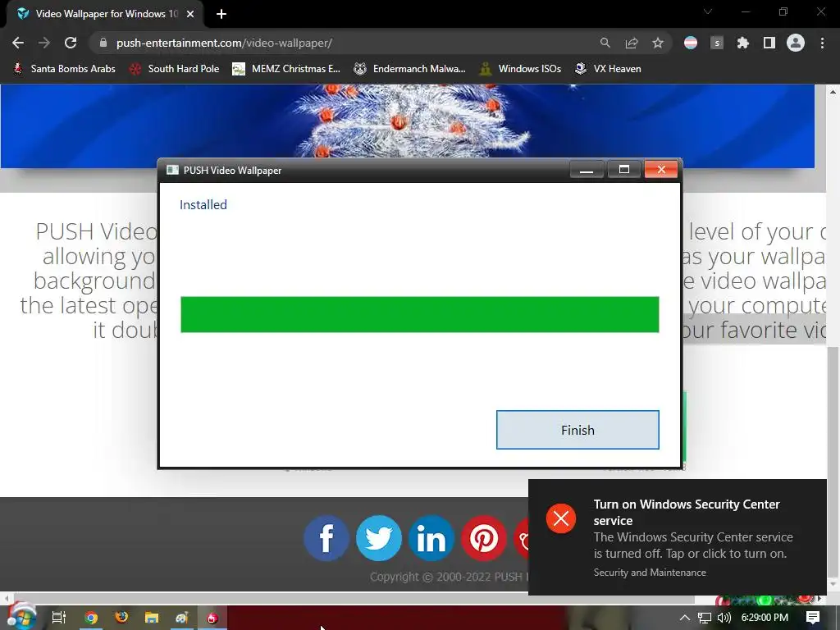Open Chrome's three-dot menu
The width and height of the screenshot is (840, 630).
[822, 43]
